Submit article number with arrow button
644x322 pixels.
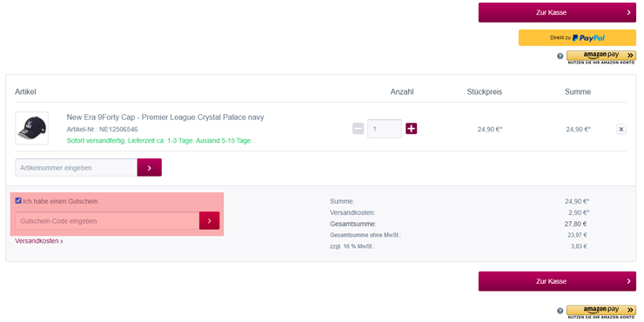[149, 168]
